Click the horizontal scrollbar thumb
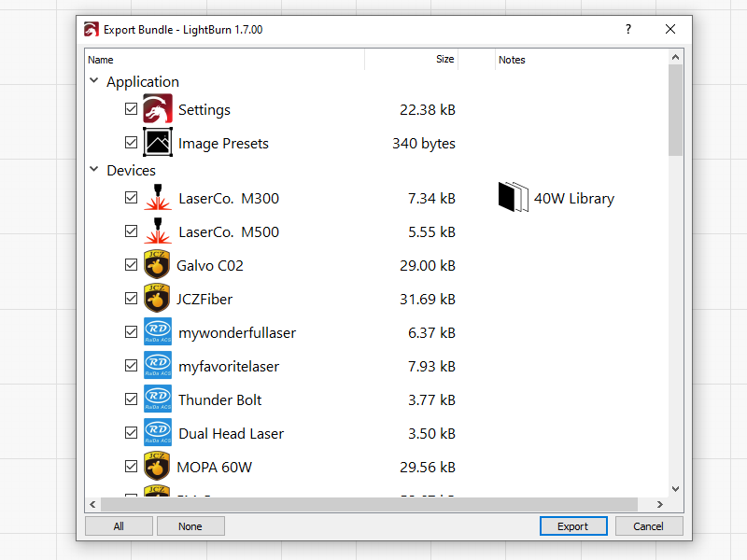The image size is (747, 560). click(x=364, y=505)
